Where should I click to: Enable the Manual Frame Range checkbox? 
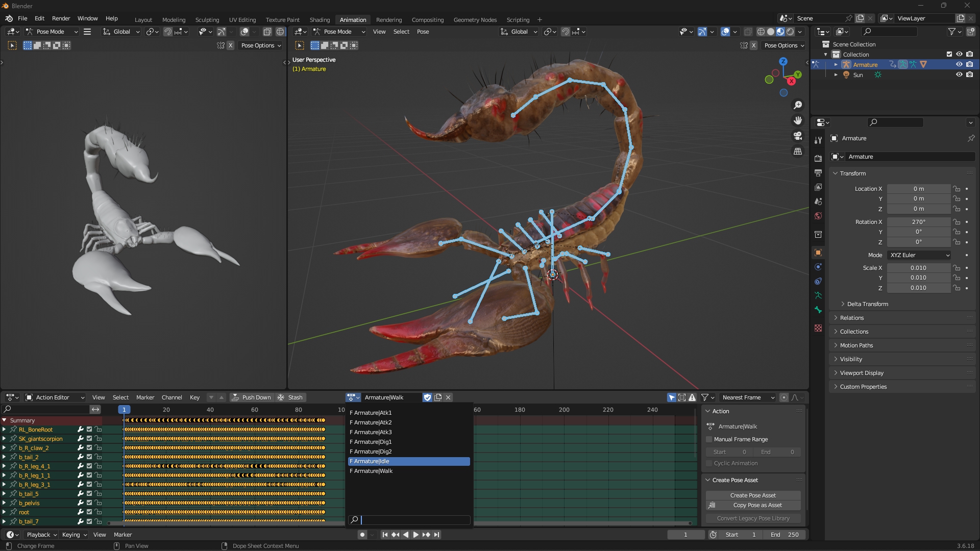(x=709, y=439)
